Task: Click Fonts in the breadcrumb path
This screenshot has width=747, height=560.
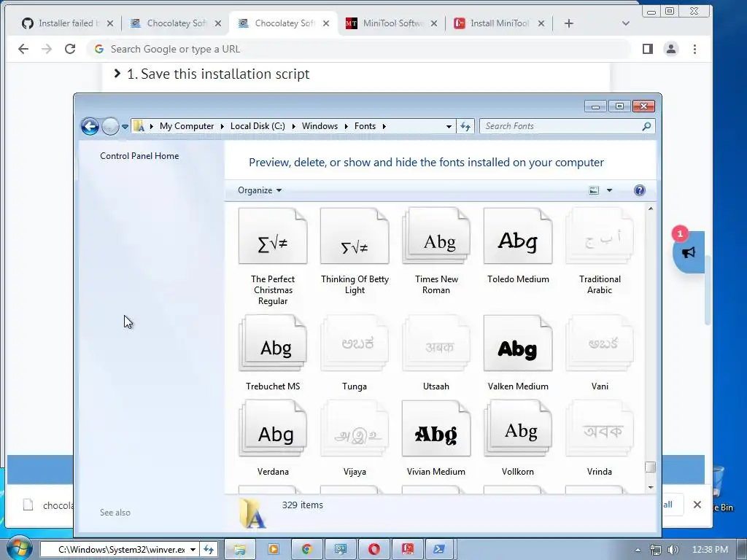Action: tap(365, 126)
